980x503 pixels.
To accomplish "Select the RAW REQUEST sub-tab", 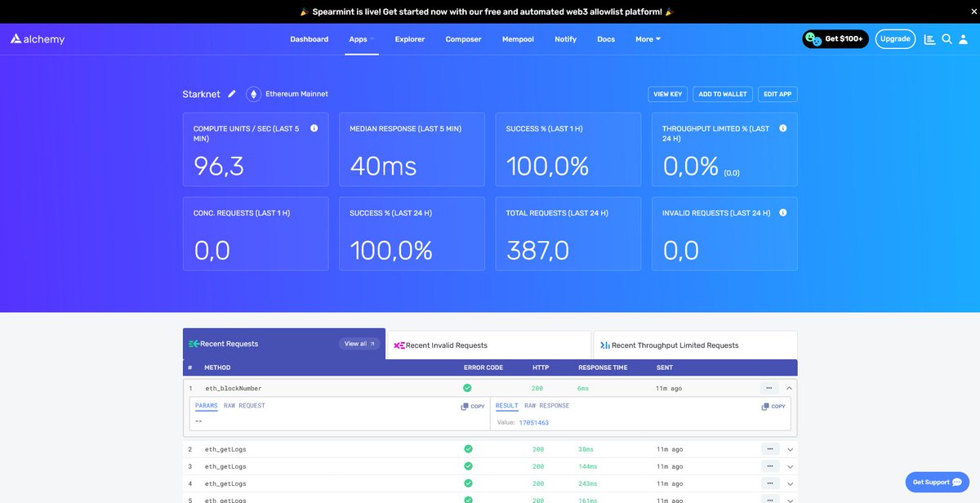I will coord(244,406).
